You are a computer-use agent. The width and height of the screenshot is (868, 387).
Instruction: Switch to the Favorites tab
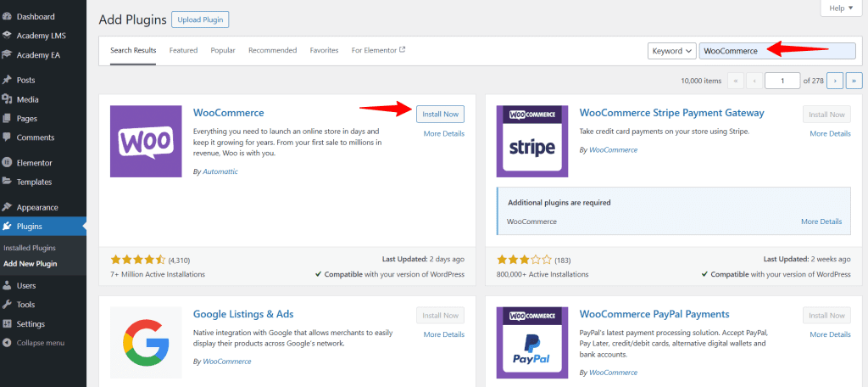(324, 50)
